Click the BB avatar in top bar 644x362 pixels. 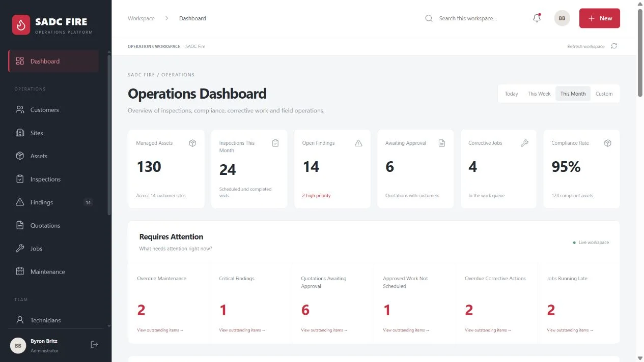562,18
